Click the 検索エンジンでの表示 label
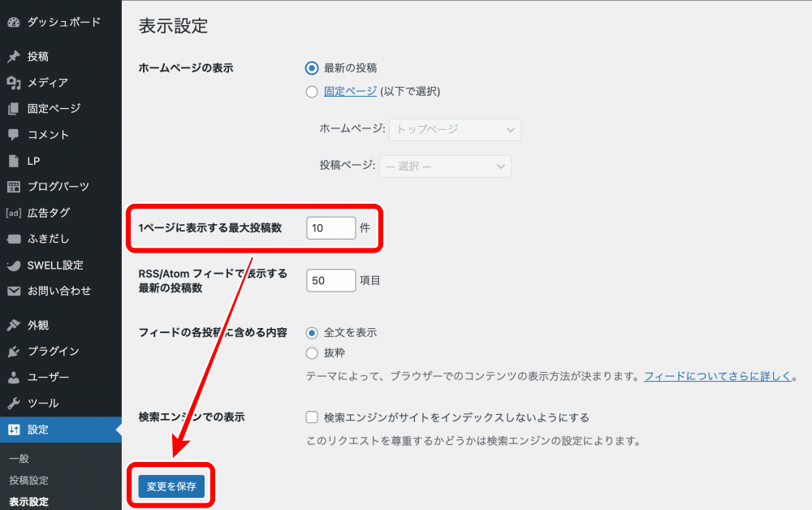 191,417
